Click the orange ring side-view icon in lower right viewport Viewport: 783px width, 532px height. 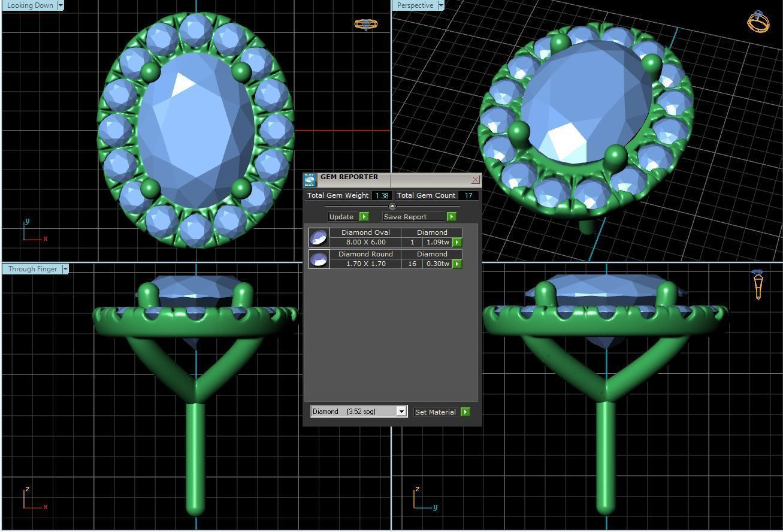(x=758, y=285)
